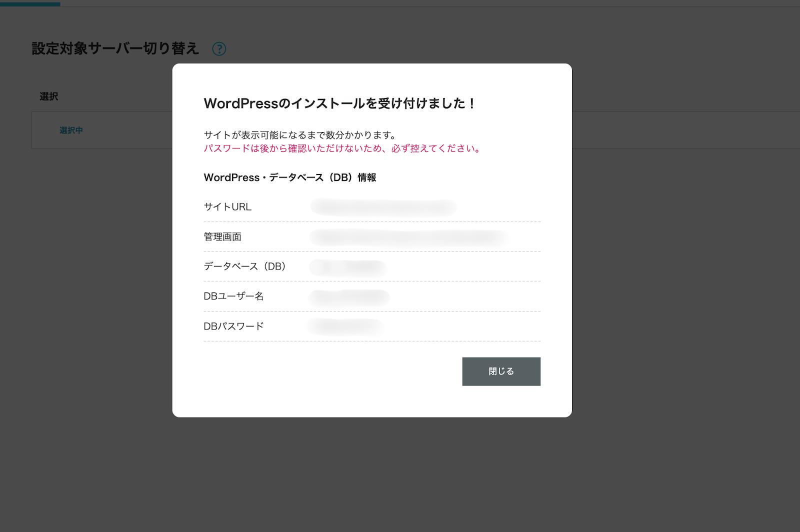The image size is (800, 532).
Task: Click the WordPress・データベース（DB）情報 heading
Action: 290,177
